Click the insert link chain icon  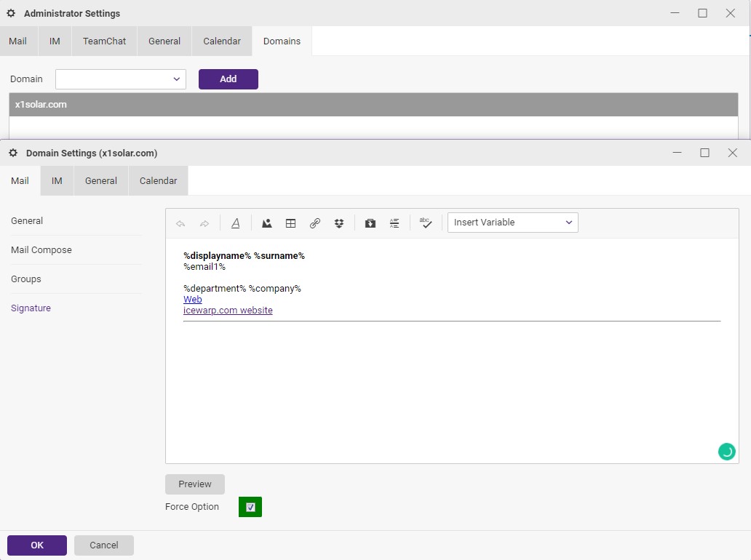[x=315, y=223]
